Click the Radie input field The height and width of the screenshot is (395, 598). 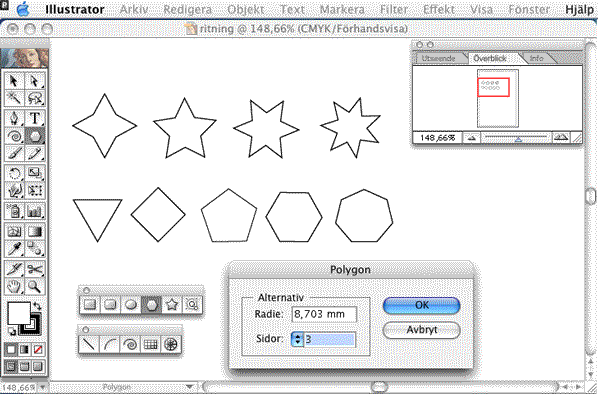pyautogui.click(x=324, y=314)
